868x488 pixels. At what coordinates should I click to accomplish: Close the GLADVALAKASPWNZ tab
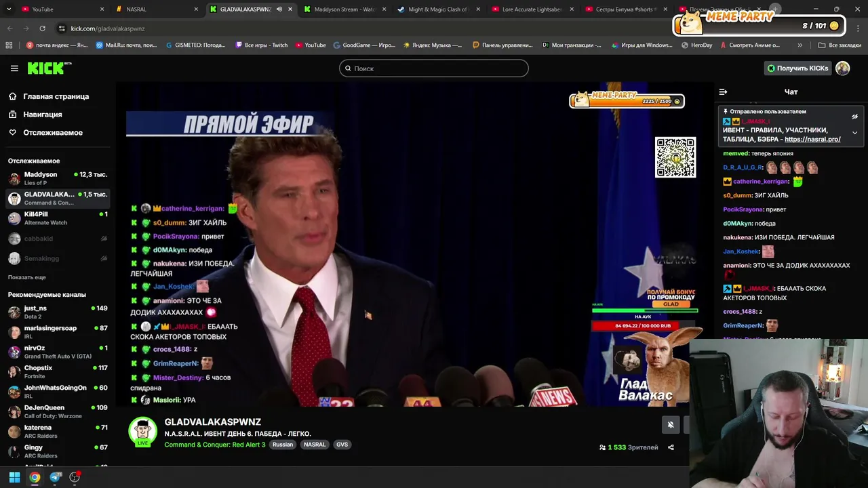pyautogui.click(x=290, y=9)
